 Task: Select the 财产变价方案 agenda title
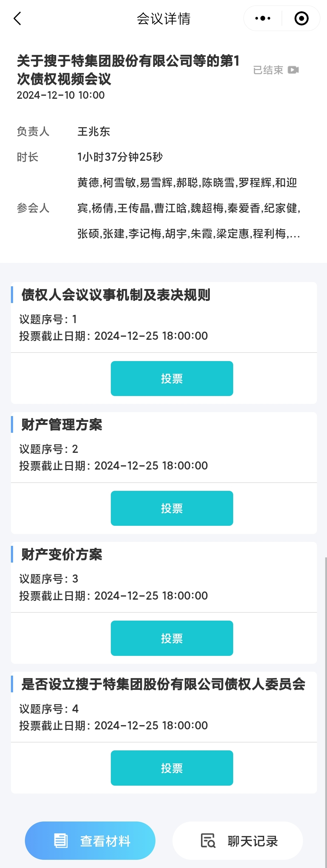click(x=62, y=554)
